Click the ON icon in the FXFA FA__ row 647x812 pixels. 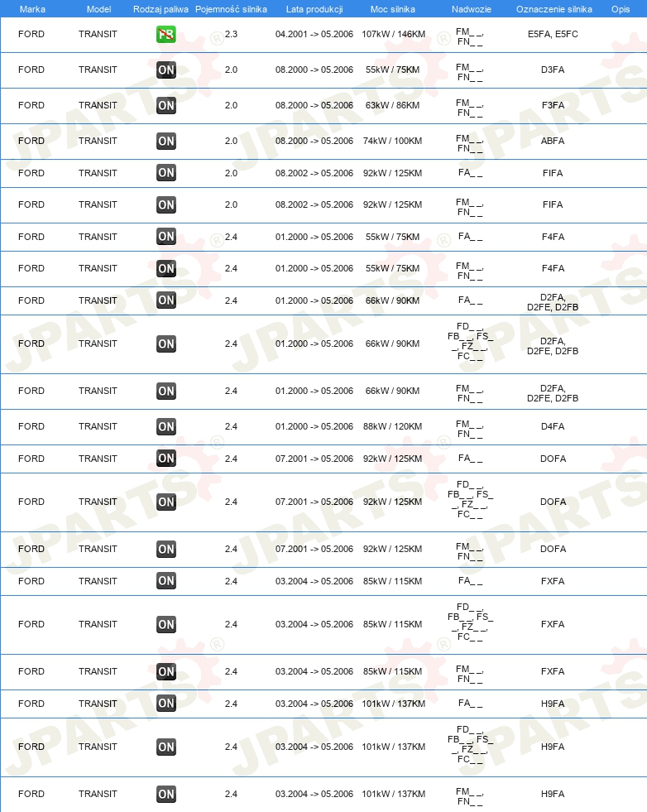click(166, 581)
